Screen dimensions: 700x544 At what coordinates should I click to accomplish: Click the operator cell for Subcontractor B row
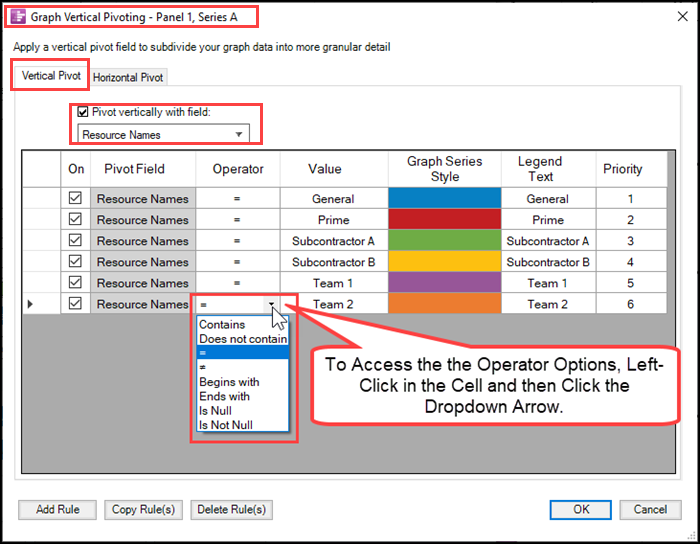coord(238,261)
